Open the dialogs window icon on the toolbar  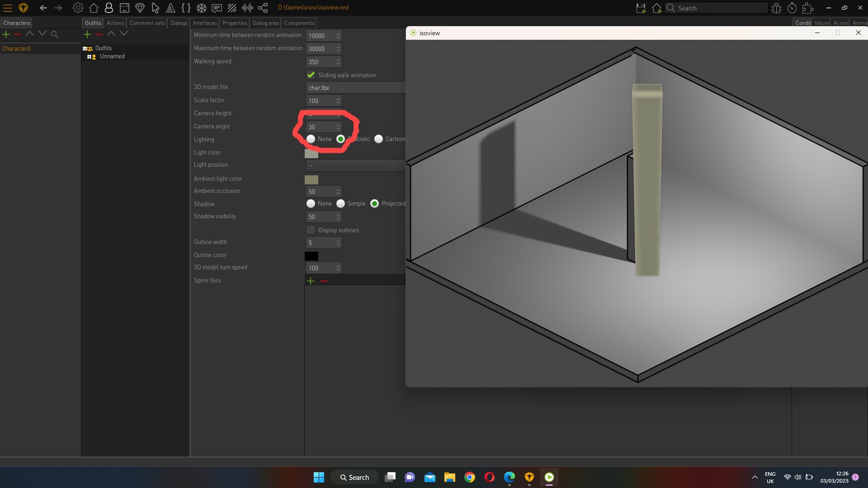point(216,8)
